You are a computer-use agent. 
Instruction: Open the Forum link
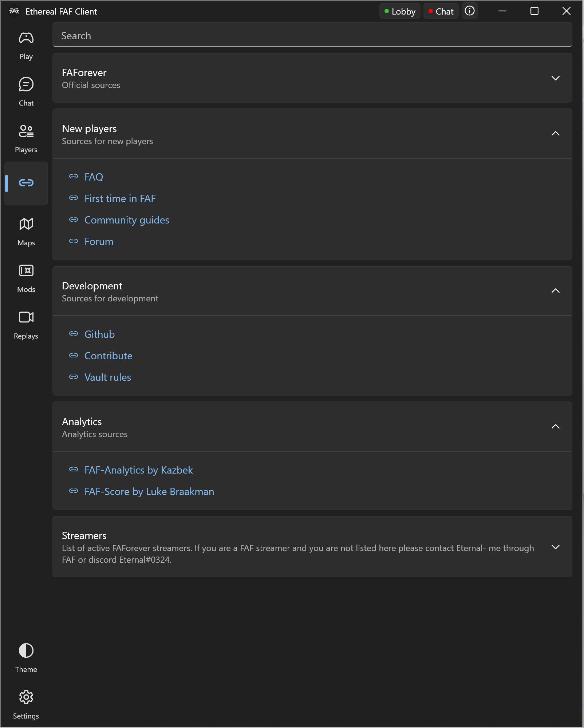[99, 241]
